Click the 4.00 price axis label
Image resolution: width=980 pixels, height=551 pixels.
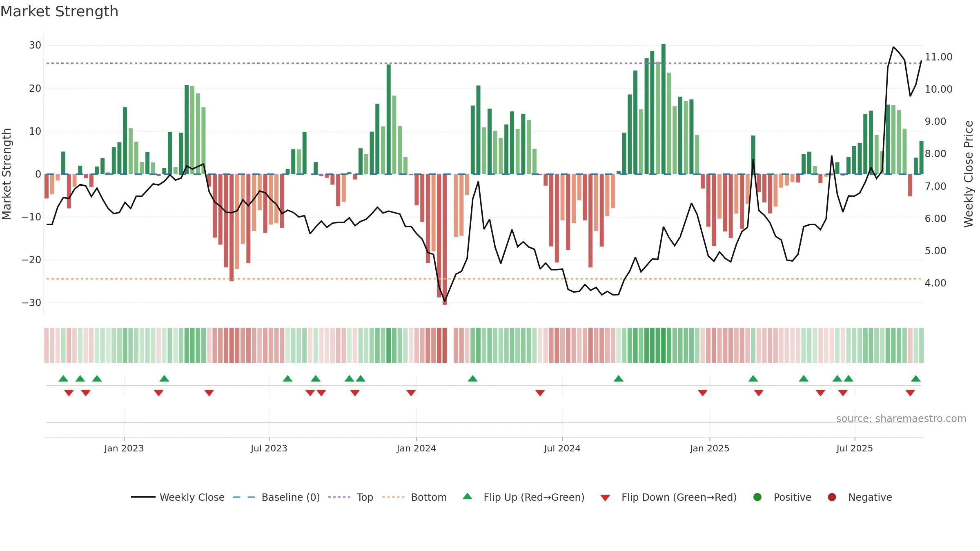tap(935, 283)
